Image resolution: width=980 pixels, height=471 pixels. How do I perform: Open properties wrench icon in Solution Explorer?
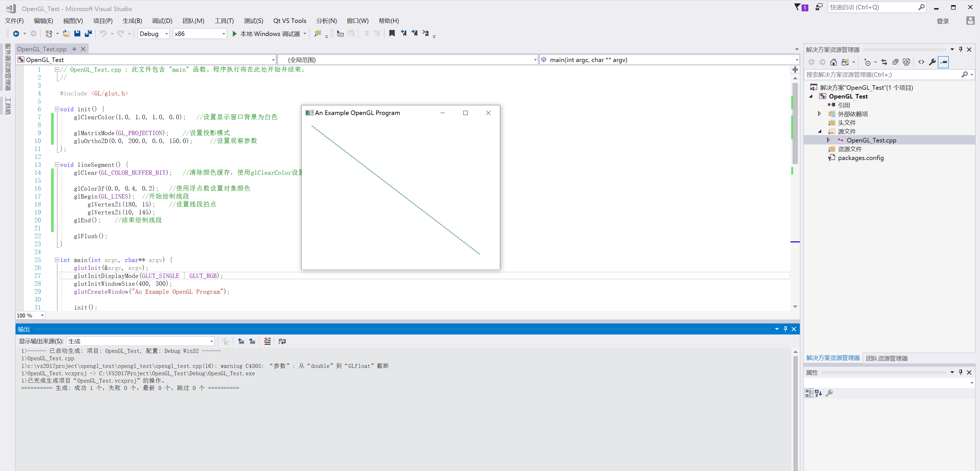(x=932, y=62)
